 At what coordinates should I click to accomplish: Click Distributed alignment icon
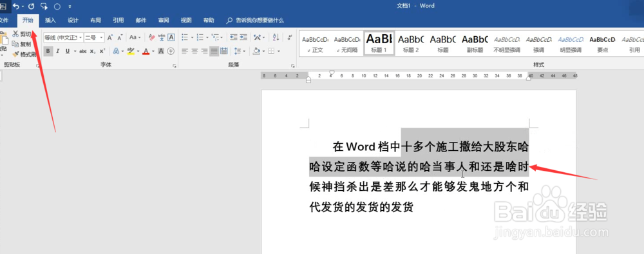pyautogui.click(x=224, y=52)
